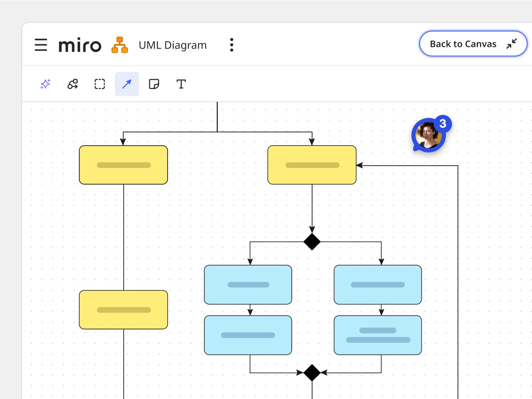532x399 pixels.
Task: Select the top-right yellow node
Action: [x=312, y=165]
